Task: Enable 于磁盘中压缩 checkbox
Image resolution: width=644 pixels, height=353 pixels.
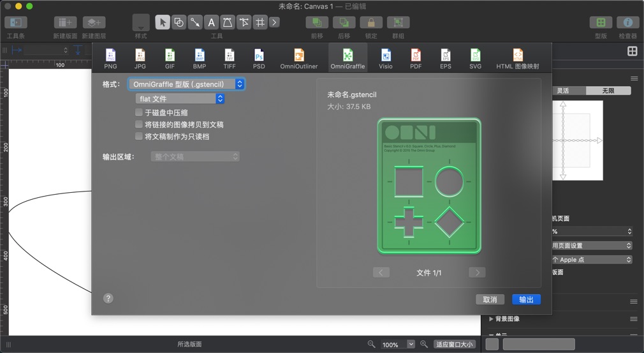Action: tap(139, 112)
